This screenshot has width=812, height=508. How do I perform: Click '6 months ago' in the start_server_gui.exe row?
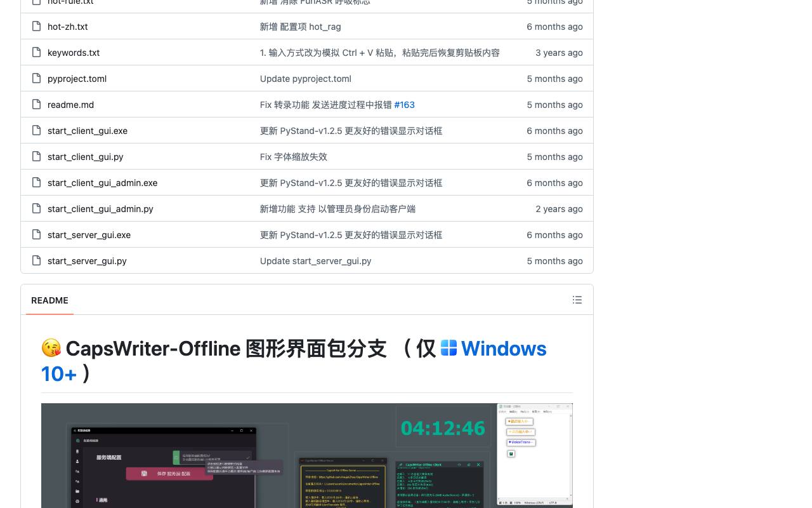pos(554,235)
